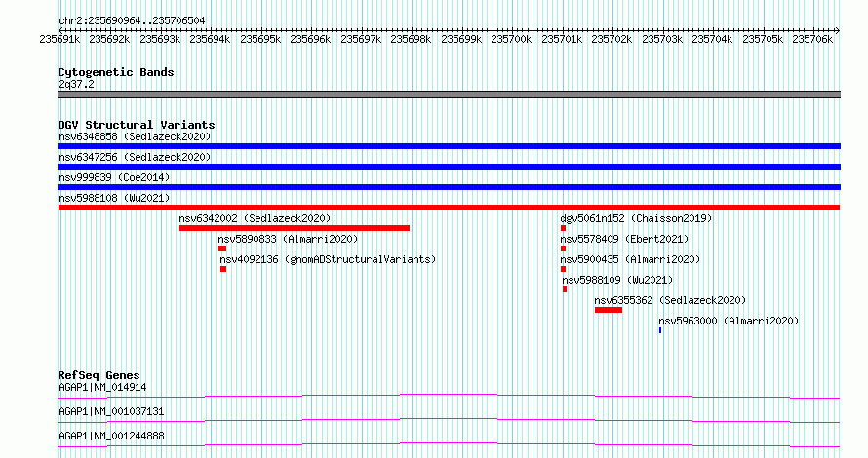Click the 235701k ruler tick label
The width and height of the screenshot is (868, 458).
click(x=562, y=39)
